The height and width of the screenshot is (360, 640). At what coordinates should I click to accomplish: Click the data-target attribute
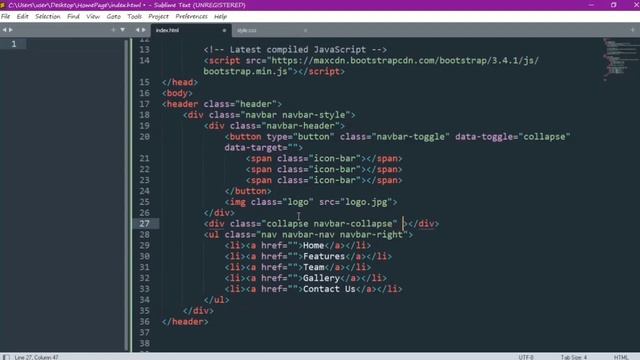tap(264, 147)
